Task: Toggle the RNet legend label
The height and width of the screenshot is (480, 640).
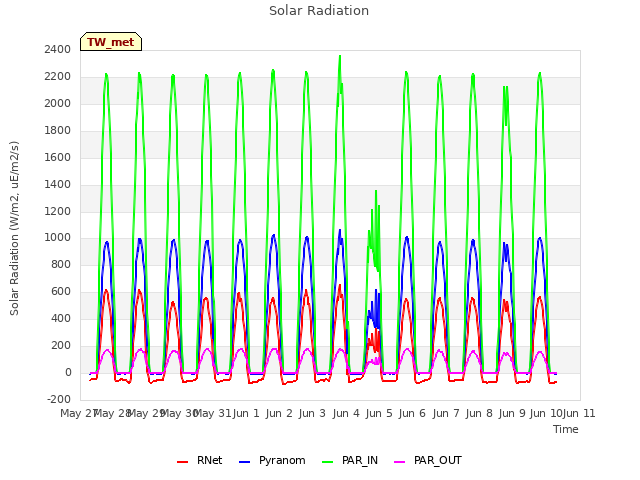Action: pyautogui.click(x=209, y=460)
